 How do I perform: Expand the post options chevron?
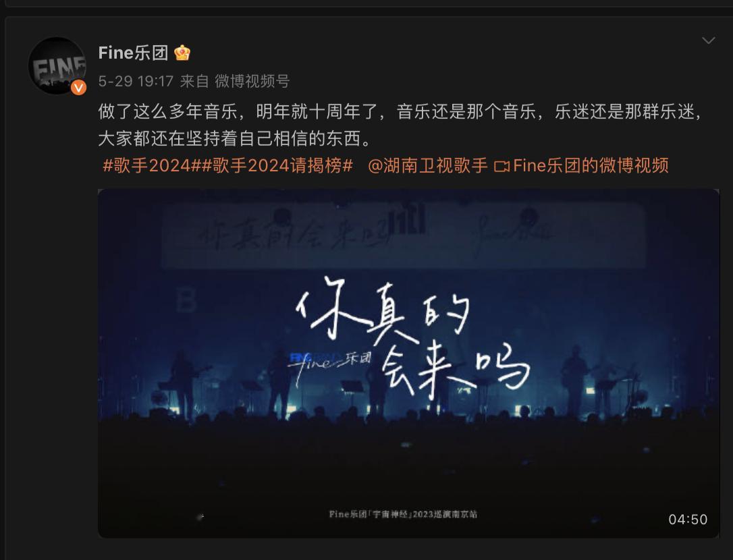708,40
